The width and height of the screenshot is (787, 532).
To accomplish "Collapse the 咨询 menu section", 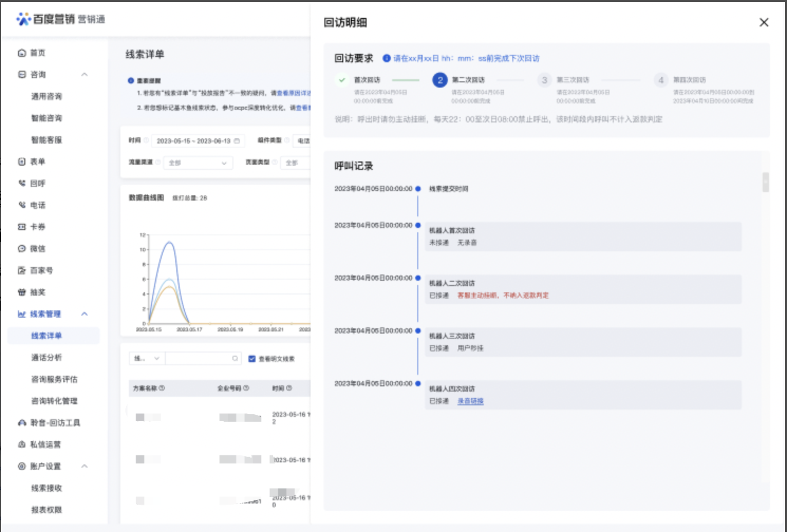I will click(x=85, y=74).
